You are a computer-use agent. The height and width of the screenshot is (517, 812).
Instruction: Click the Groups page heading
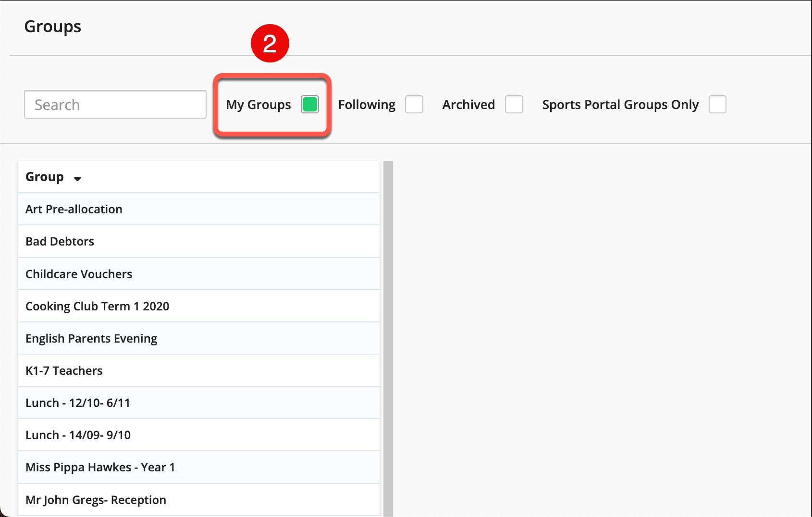point(53,26)
